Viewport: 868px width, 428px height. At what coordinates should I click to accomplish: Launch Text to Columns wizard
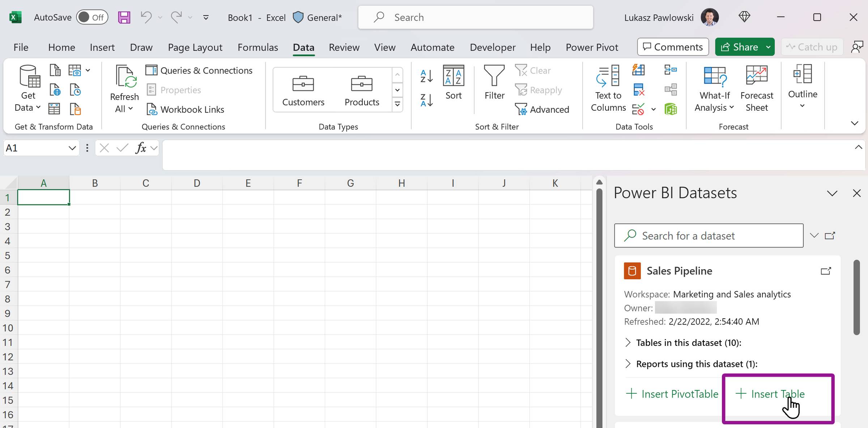(608, 89)
